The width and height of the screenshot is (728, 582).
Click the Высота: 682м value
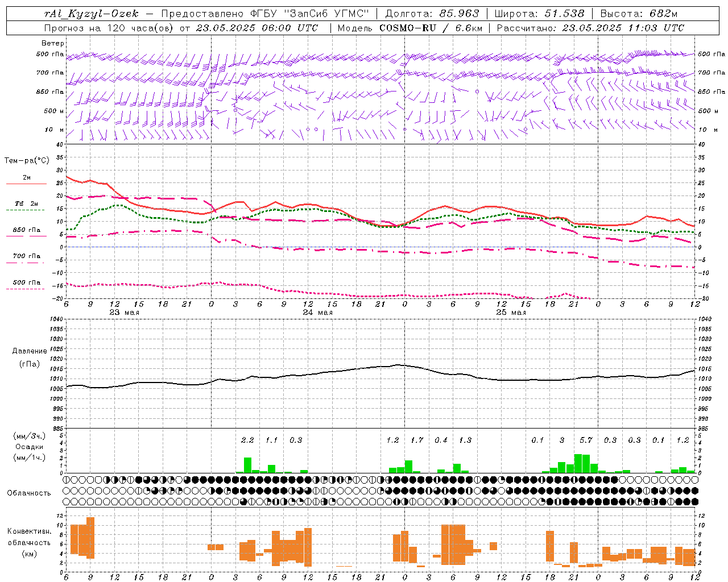click(x=639, y=14)
